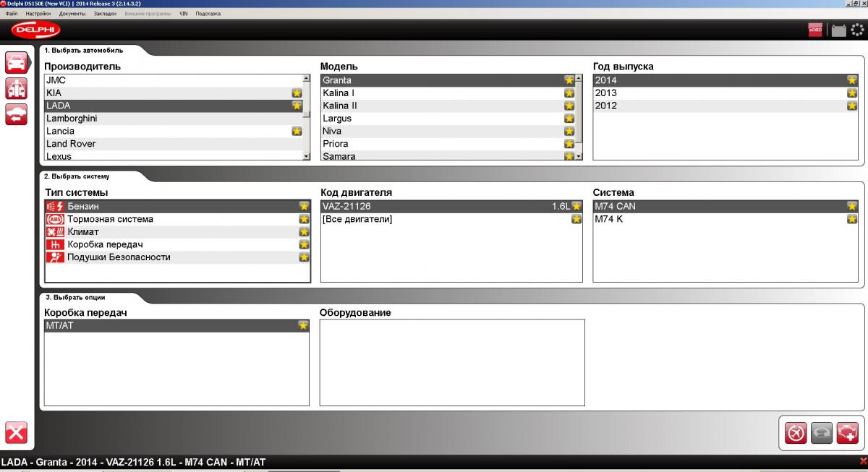
Task: Click the red X icon at bottom left
Action: pos(17,432)
